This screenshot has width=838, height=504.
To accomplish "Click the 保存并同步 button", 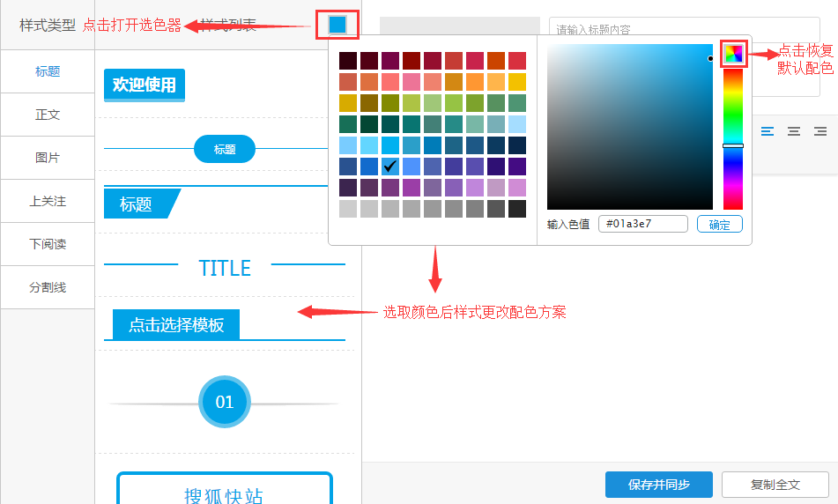I will point(658,485).
